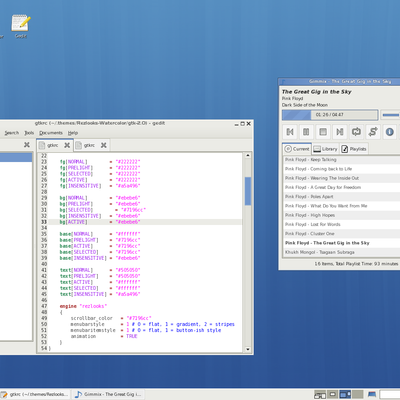Place cursor on fg[INSENSITIVE] line
Screen dimensions: 400x400
[x=100, y=186]
